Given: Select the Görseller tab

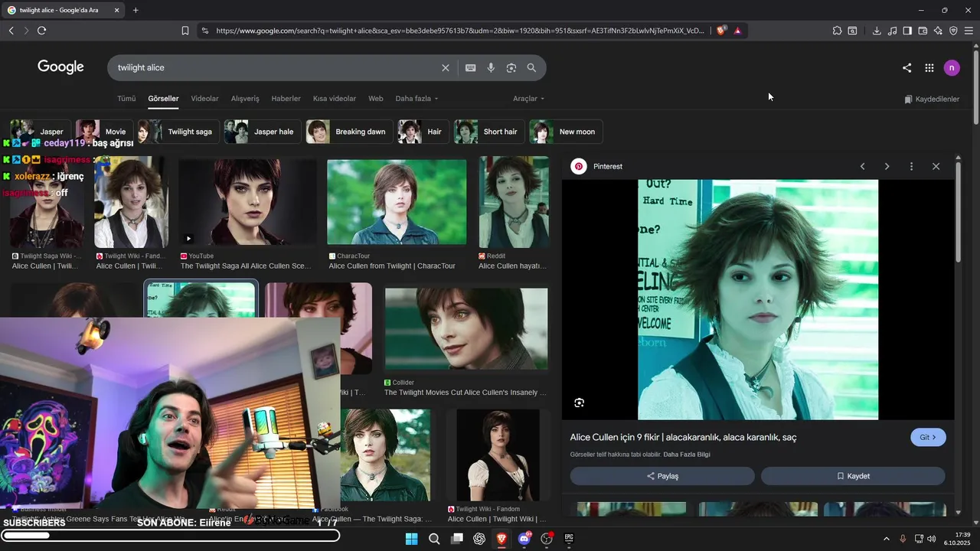Looking at the screenshot, I should pyautogui.click(x=163, y=99).
